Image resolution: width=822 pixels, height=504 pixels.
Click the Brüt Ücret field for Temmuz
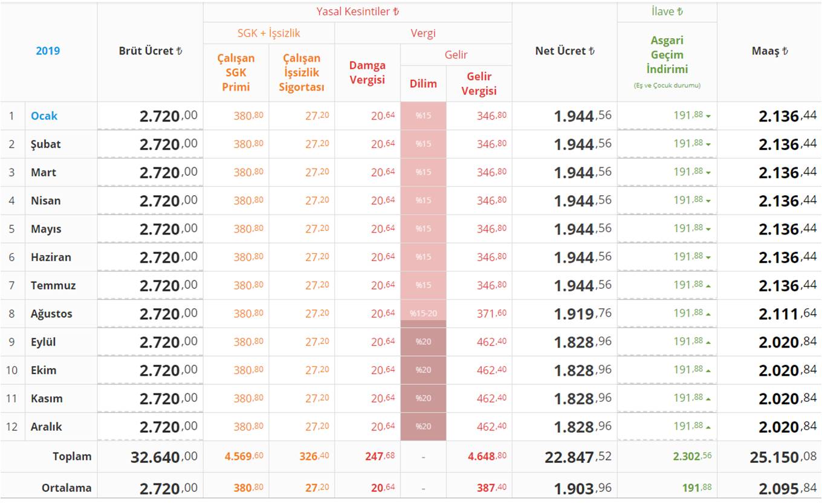(150, 285)
